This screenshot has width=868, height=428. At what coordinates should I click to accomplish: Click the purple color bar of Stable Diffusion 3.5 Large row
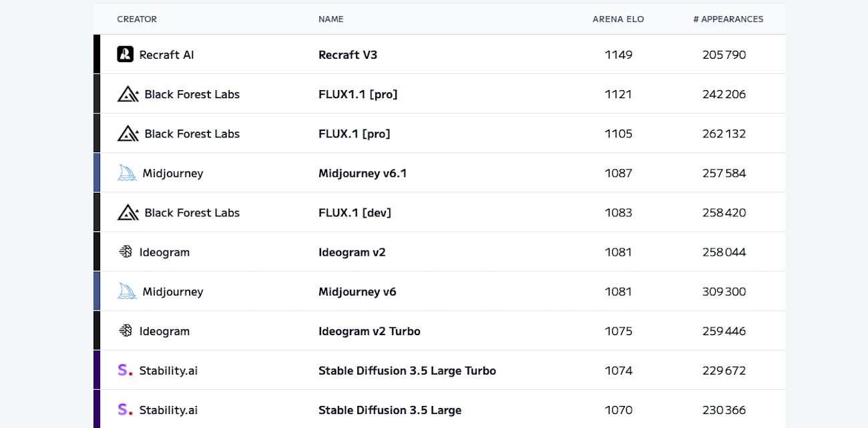[97, 409]
